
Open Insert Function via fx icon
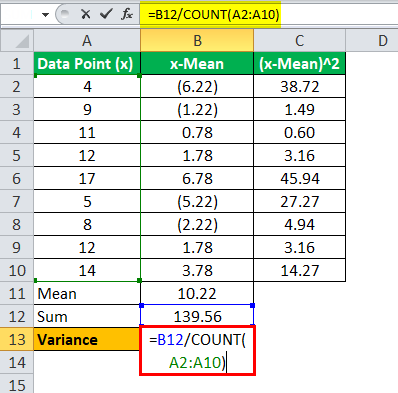coord(127,14)
